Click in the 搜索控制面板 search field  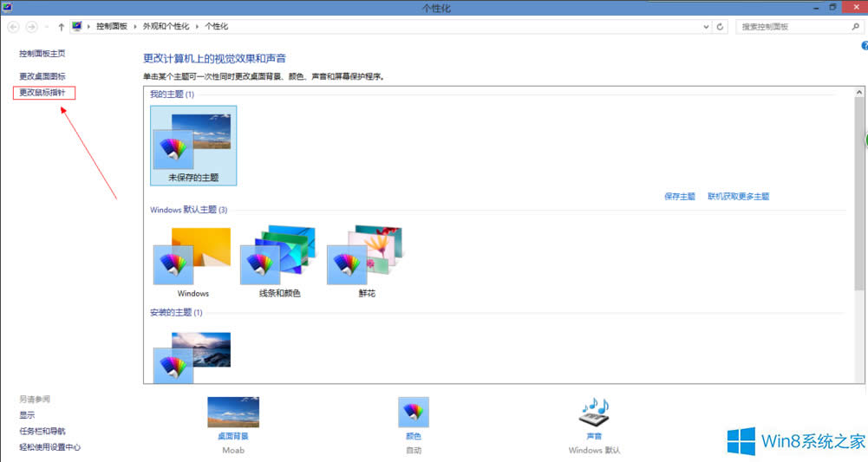coord(789,27)
